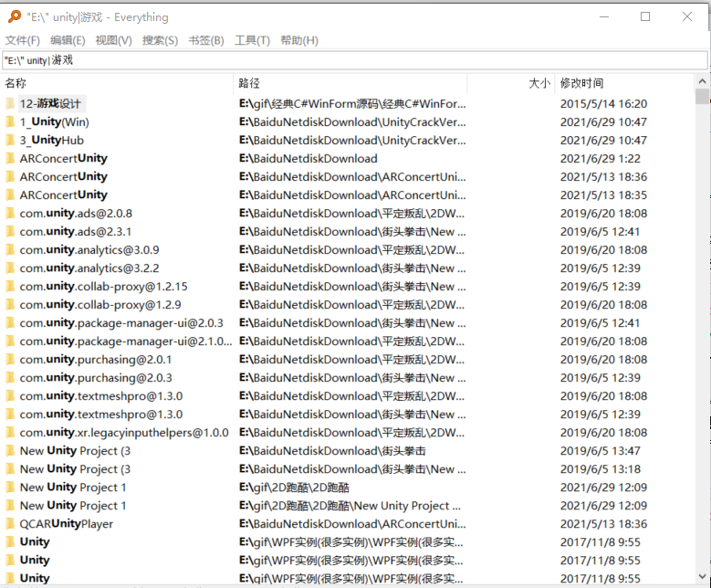This screenshot has width=711, height=588.
Task: Click folder icon beside 3_UnityHub
Action: (10, 141)
